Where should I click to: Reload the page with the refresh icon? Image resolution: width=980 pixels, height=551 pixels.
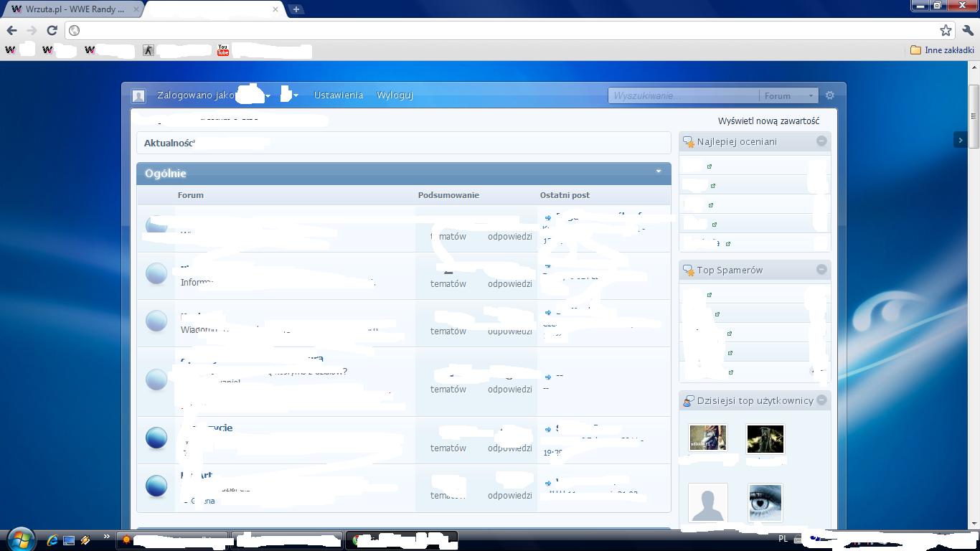click(x=52, y=30)
